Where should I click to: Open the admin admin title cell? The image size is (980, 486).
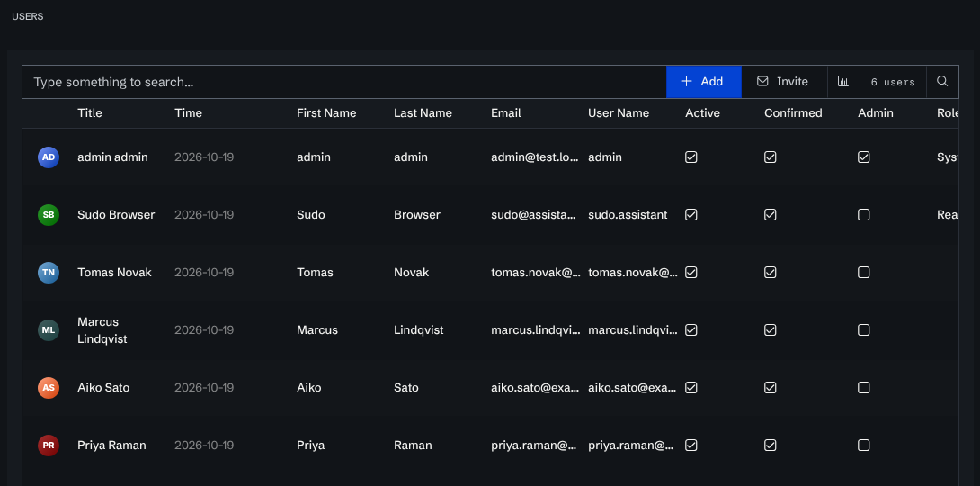[112, 157]
